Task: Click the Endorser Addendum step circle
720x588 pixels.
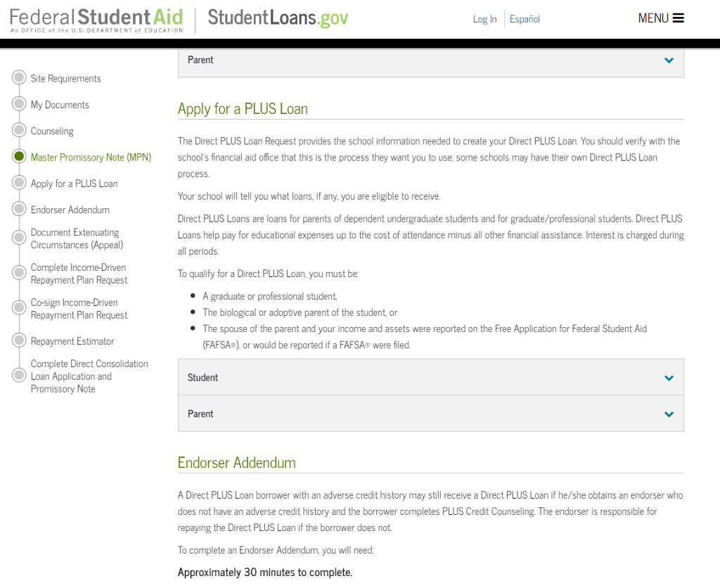Action: (19, 210)
